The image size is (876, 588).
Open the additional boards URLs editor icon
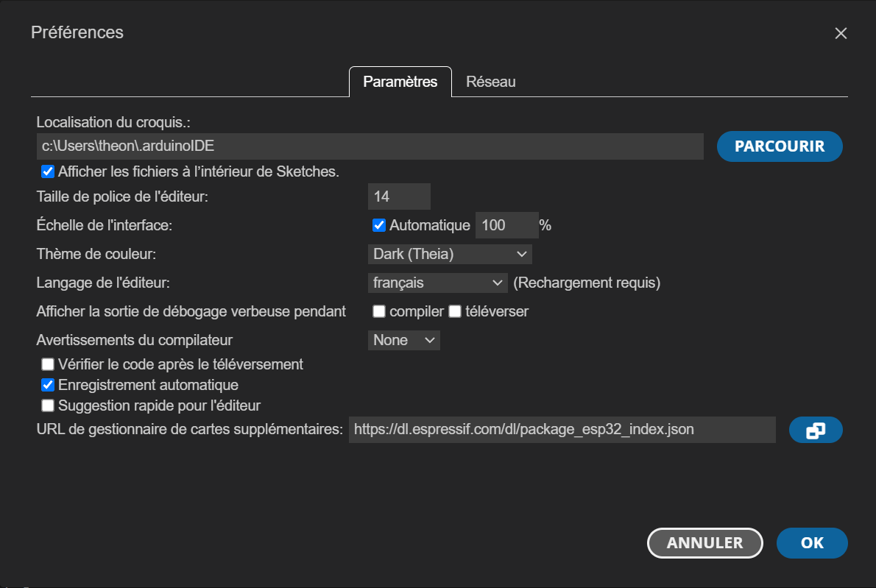tap(816, 430)
